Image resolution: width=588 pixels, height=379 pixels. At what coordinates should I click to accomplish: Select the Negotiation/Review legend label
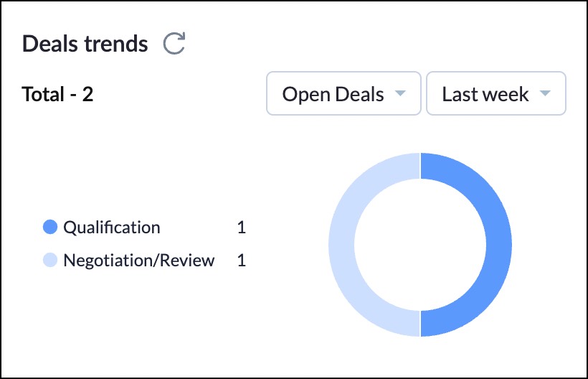139,260
